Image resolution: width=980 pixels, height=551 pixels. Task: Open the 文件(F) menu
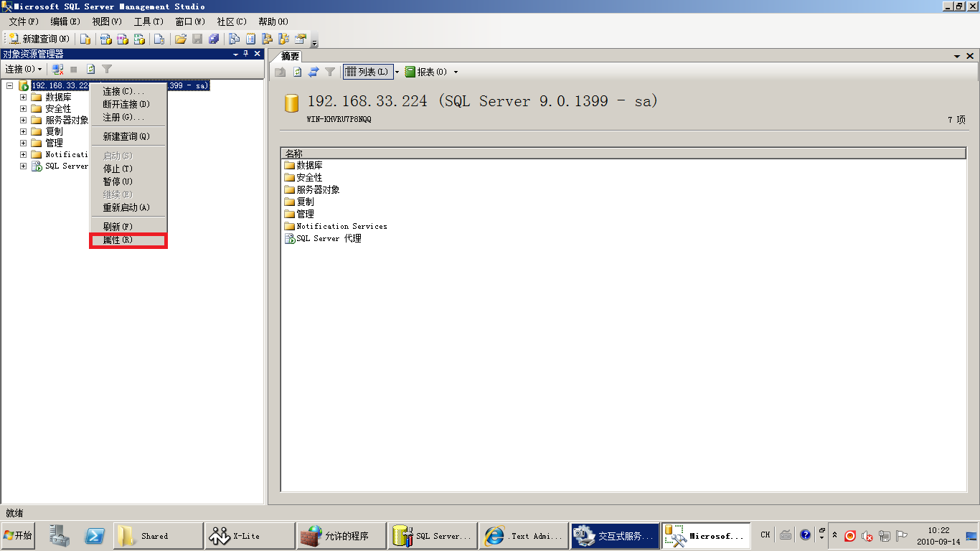click(x=24, y=22)
